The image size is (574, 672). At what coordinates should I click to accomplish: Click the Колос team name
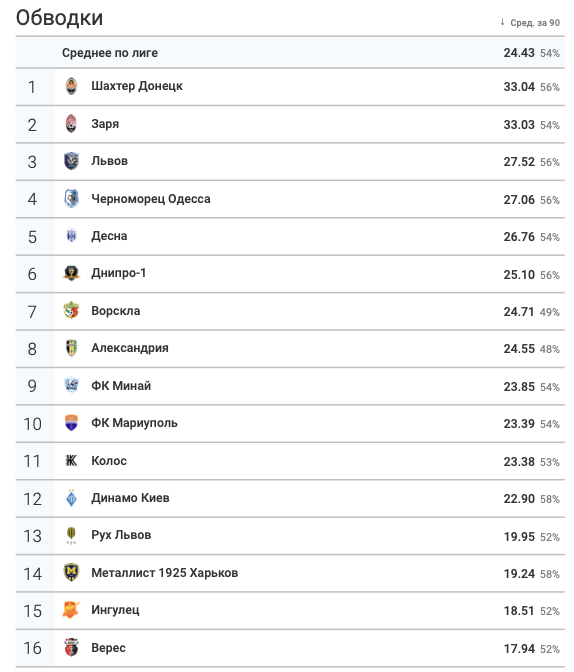pos(109,461)
